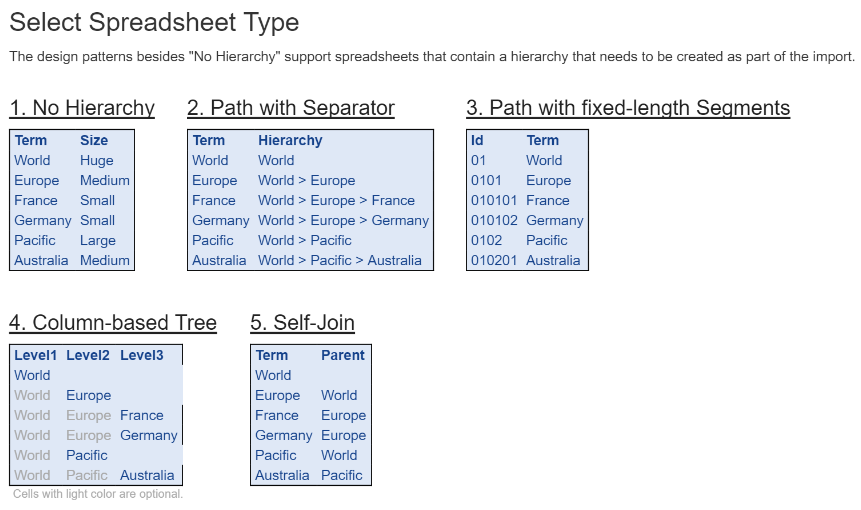This screenshot has height=510, width=861.
Task: Click the "World > Pacific > Australia" cell
Action: click(340, 260)
